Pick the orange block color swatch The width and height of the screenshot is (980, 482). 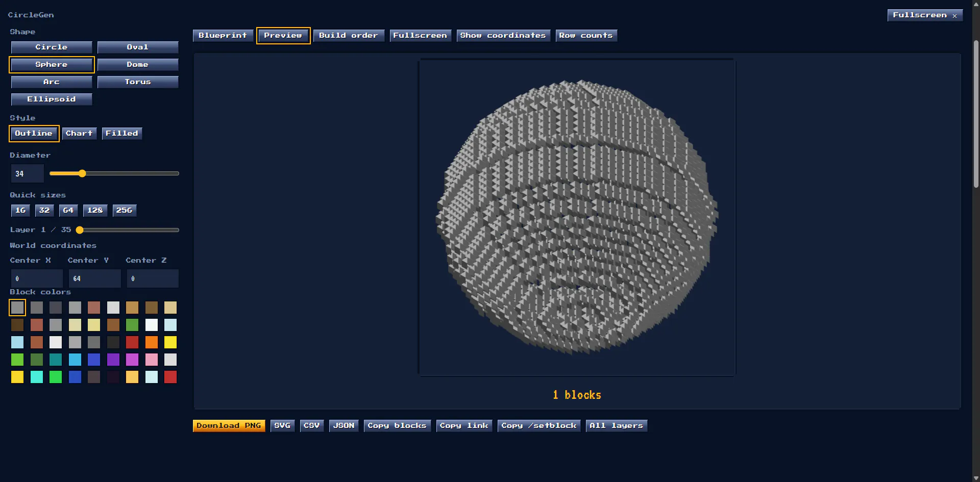coord(151,342)
